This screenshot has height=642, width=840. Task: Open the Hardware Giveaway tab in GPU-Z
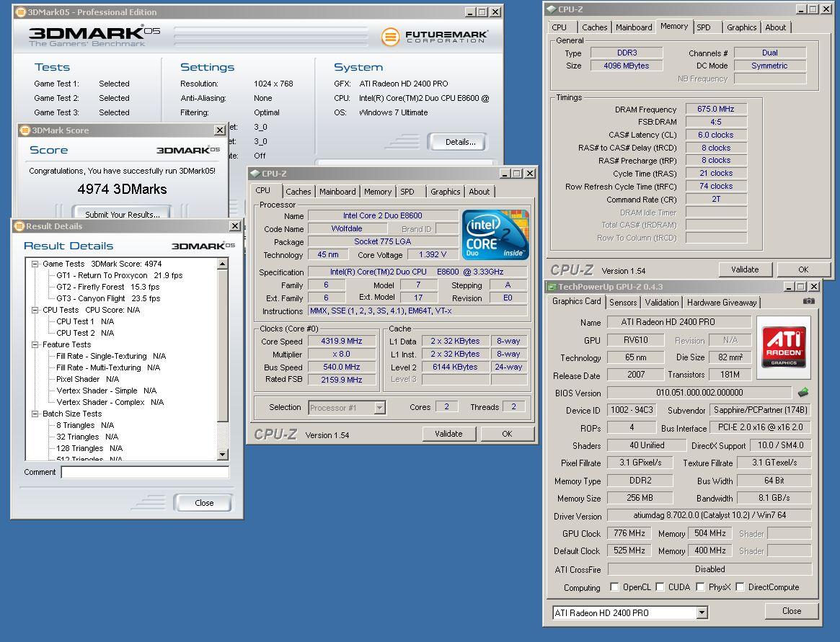[x=722, y=303]
